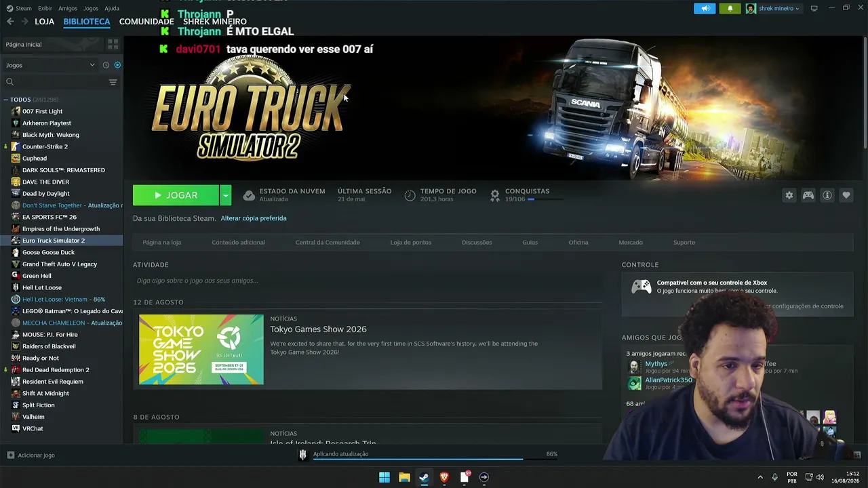Open Mercado tab
Screen dimensions: 868x488
[x=631, y=242]
